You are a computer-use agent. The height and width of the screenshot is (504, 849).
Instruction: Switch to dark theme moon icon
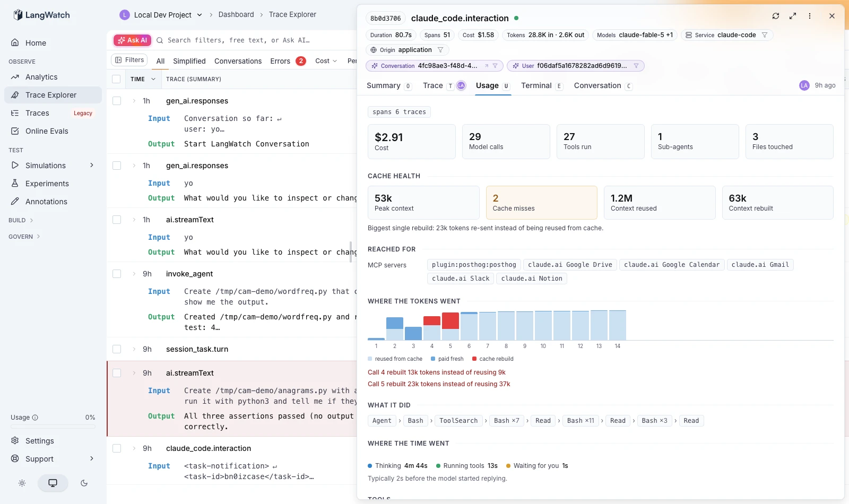coord(84,483)
